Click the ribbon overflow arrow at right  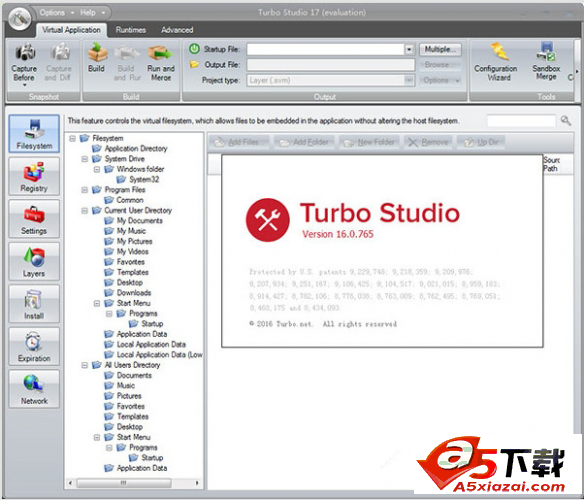coord(577,71)
